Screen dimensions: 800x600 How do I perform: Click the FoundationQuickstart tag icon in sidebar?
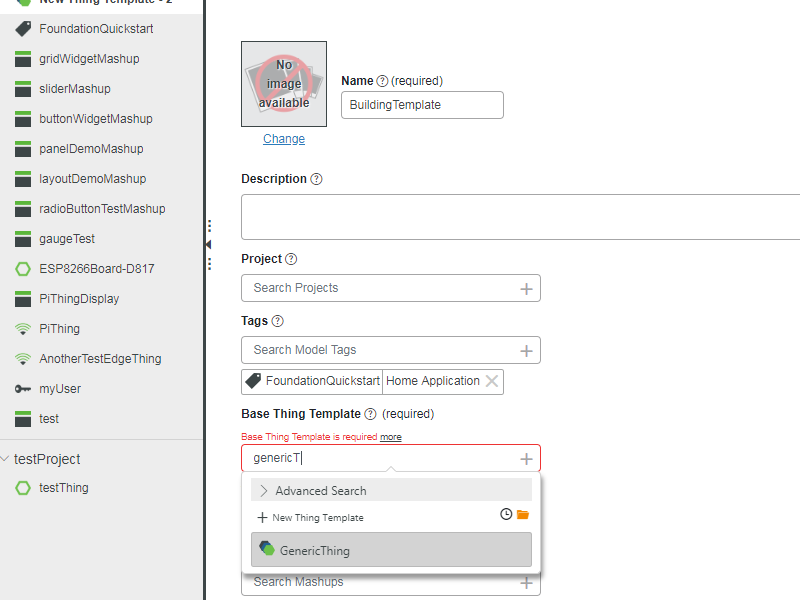(x=21, y=28)
